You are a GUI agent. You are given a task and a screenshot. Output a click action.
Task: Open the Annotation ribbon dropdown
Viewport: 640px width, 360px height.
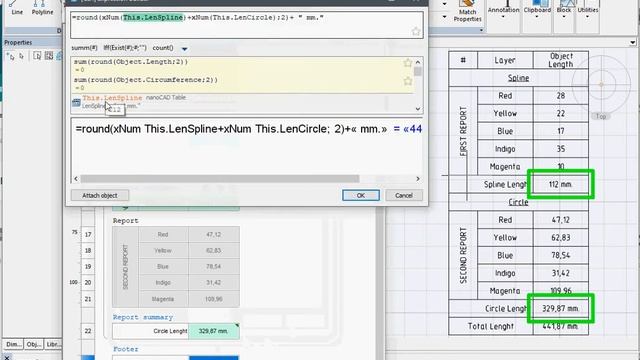pyautogui.click(x=503, y=13)
